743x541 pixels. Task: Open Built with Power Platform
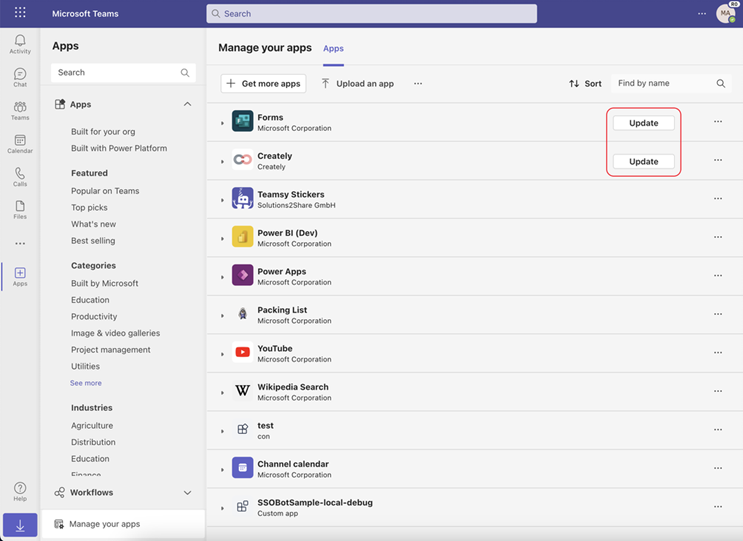(119, 148)
